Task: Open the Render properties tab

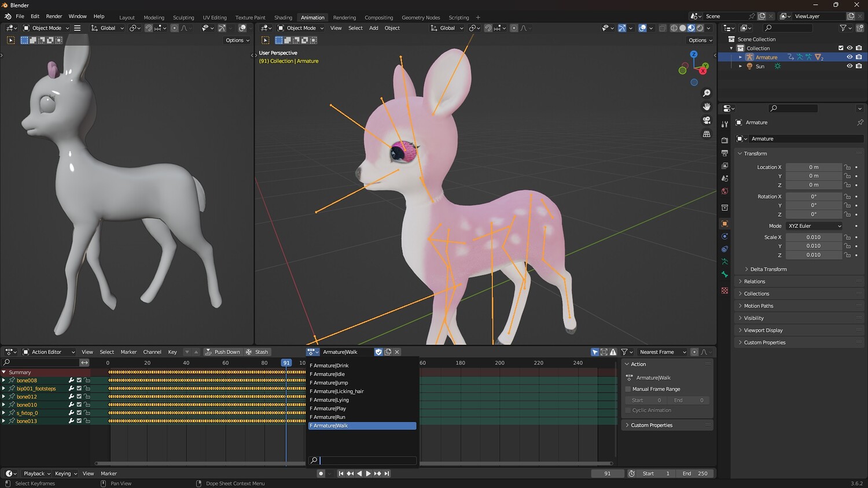Action: click(724, 140)
